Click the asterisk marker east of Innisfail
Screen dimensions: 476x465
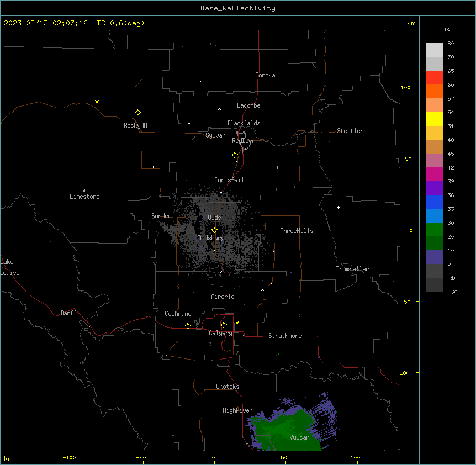[277, 167]
